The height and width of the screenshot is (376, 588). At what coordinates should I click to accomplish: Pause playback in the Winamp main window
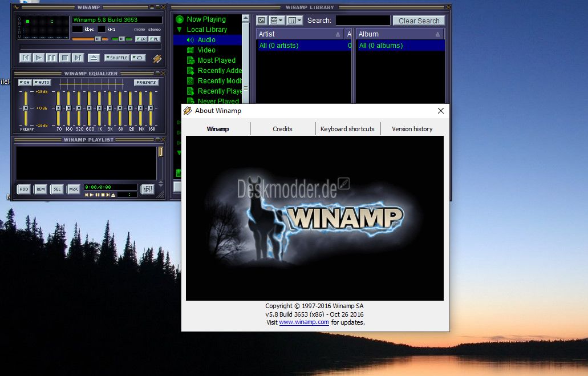coord(51,58)
